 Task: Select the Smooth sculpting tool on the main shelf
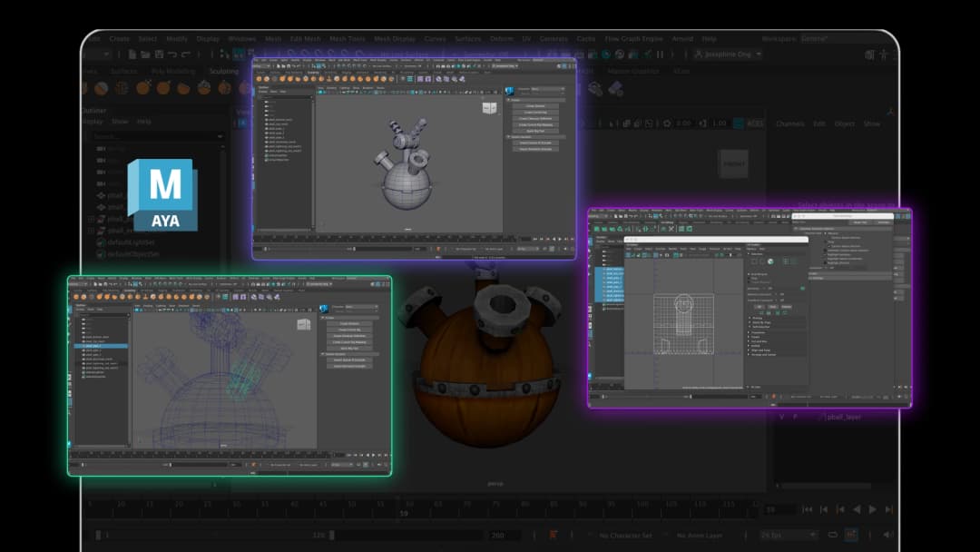pos(102,89)
